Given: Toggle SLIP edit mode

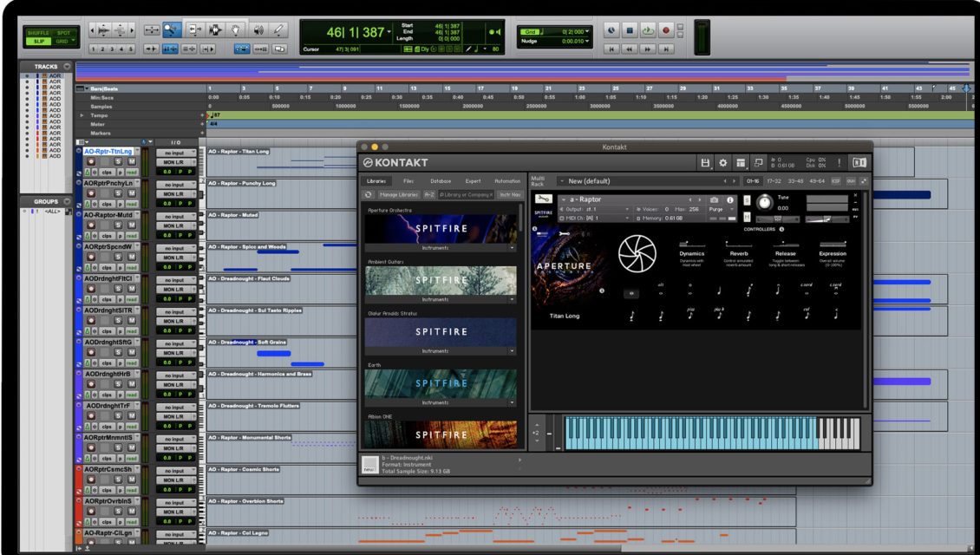Looking at the screenshot, I should click(x=39, y=42).
